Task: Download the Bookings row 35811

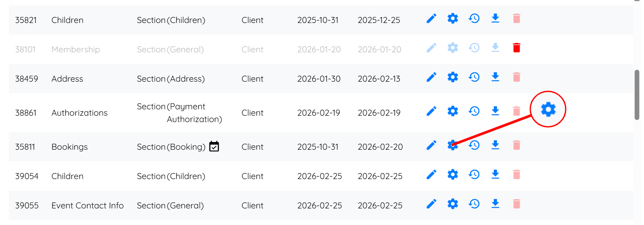Action: tap(495, 145)
